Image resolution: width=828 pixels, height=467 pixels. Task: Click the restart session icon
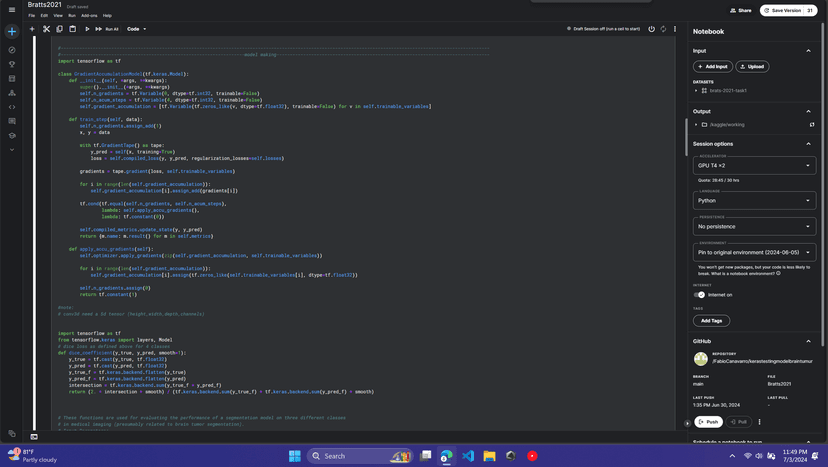tap(663, 29)
